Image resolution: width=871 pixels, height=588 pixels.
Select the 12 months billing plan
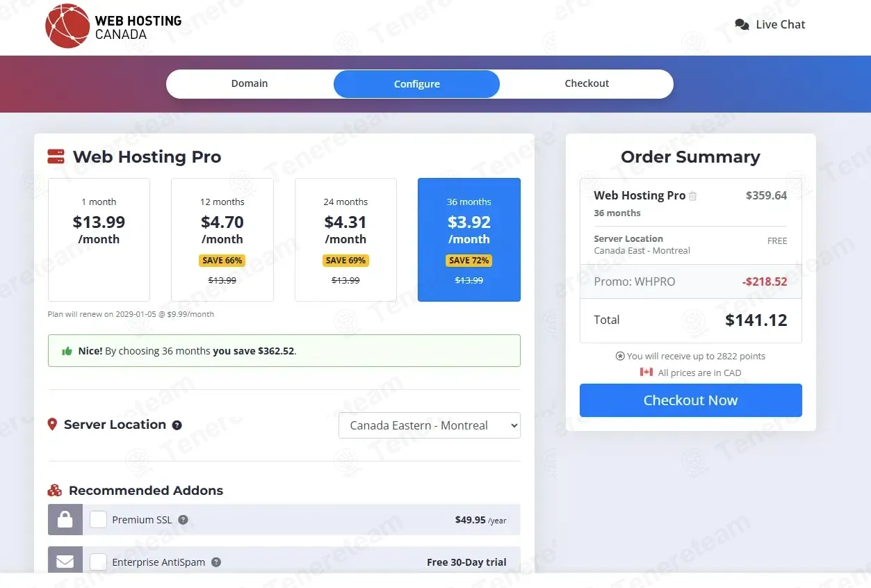222,240
